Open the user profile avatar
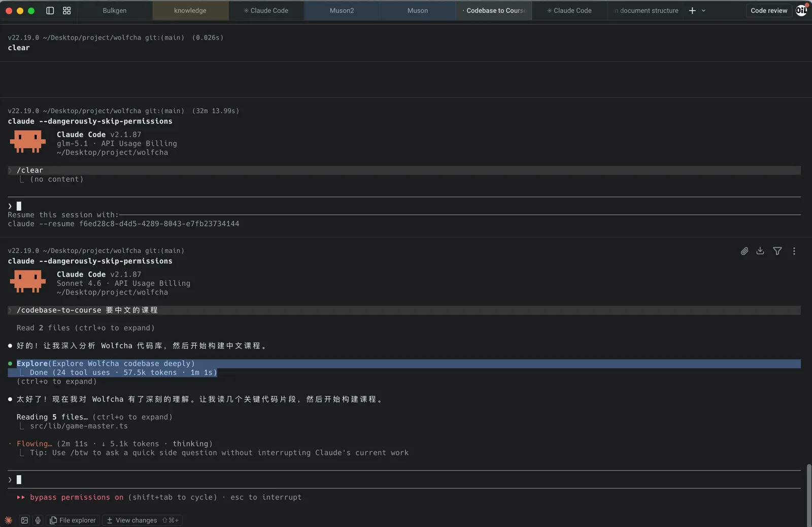The width and height of the screenshot is (812, 527). click(x=802, y=10)
